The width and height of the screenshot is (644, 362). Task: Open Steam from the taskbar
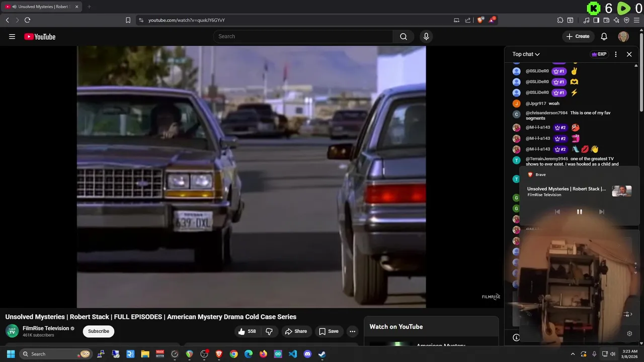(x=322, y=354)
